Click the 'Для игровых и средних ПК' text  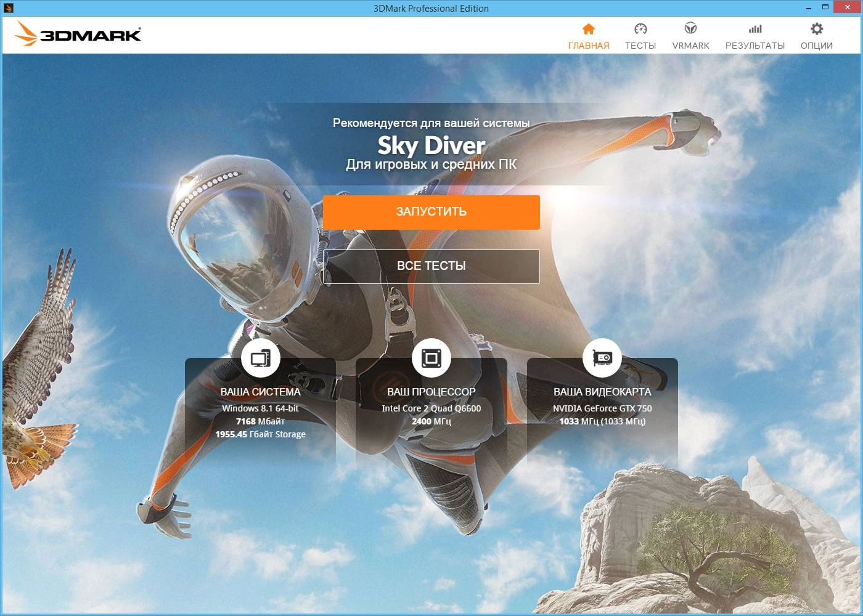point(431,164)
